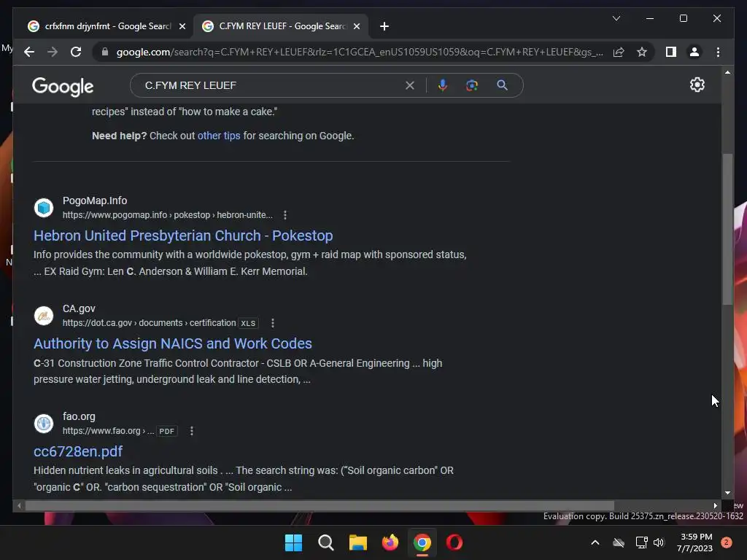The height and width of the screenshot is (560, 747).
Task: Open Hebron United Presbyterian Church - Pokestop result
Action: pos(183,236)
